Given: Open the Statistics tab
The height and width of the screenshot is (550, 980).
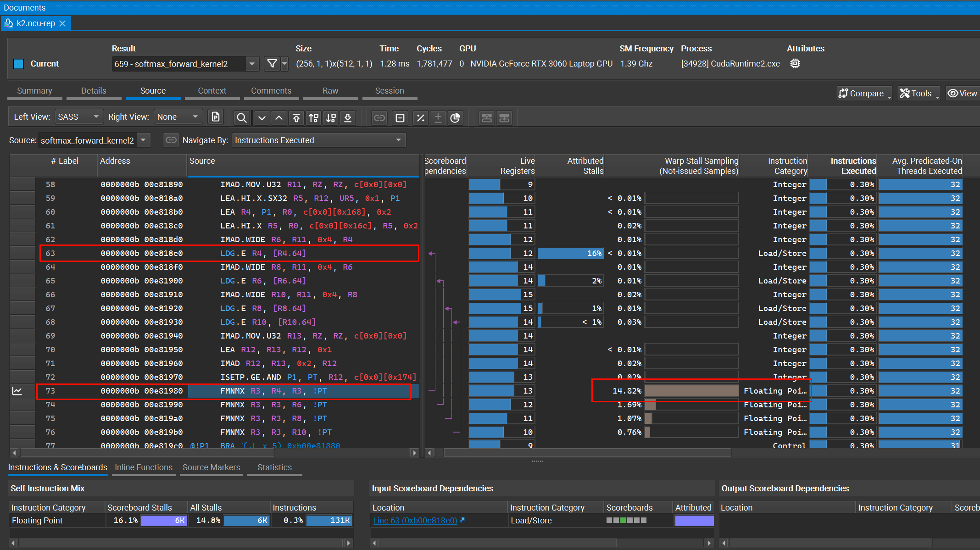Looking at the screenshot, I should pyautogui.click(x=274, y=467).
